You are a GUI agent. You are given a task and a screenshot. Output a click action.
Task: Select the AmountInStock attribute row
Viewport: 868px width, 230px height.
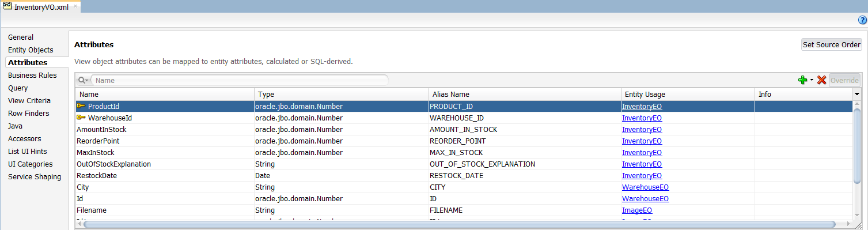(x=464, y=129)
